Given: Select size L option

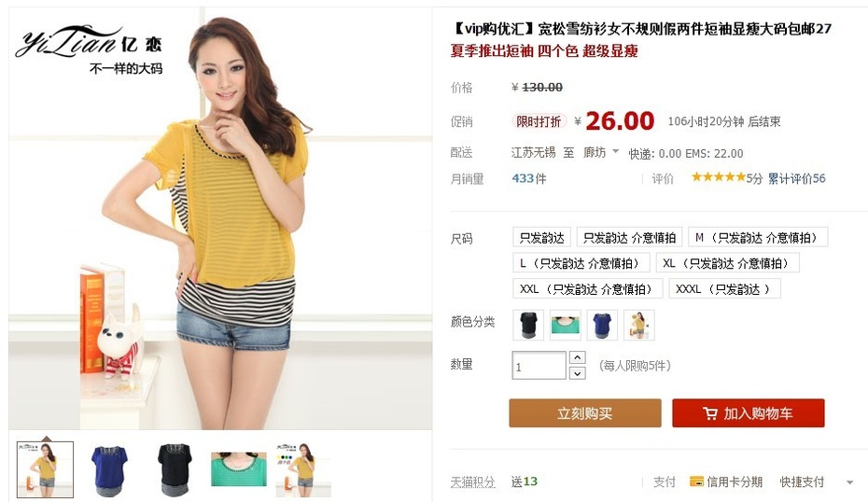Looking at the screenshot, I should (x=581, y=263).
